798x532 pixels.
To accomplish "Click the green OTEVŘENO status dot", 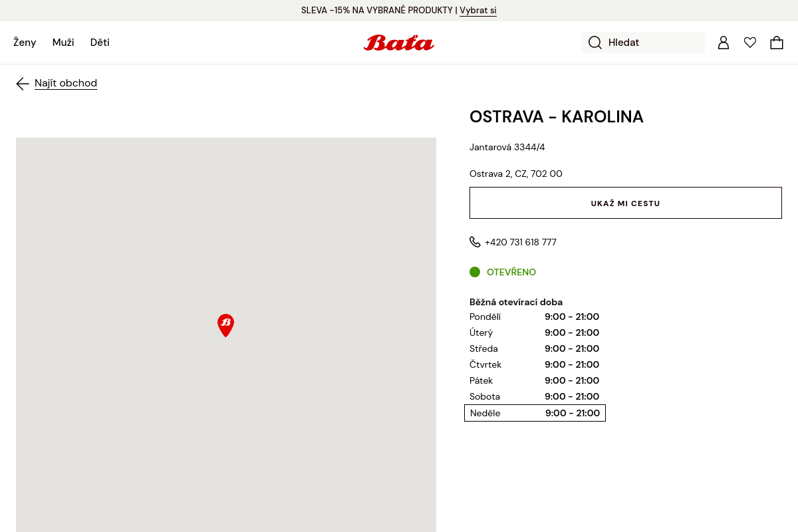I will tap(475, 272).
